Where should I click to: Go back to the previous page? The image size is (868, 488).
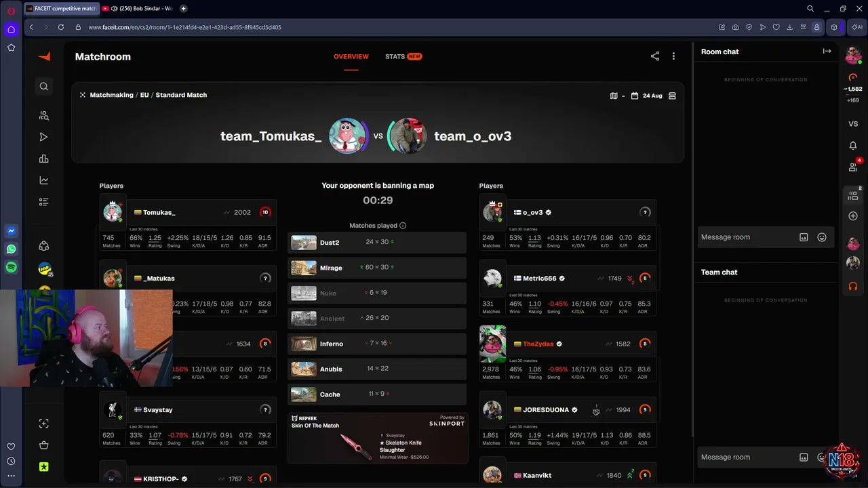pos(31,27)
